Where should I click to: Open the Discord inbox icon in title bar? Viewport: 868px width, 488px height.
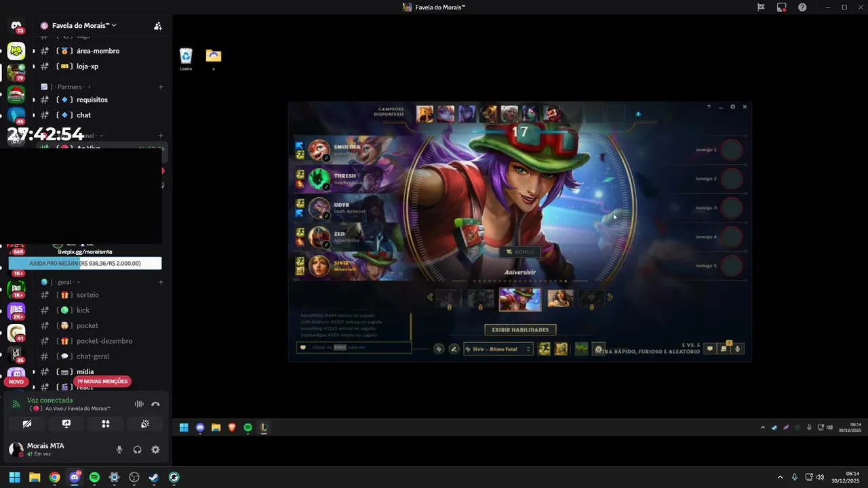pos(782,7)
